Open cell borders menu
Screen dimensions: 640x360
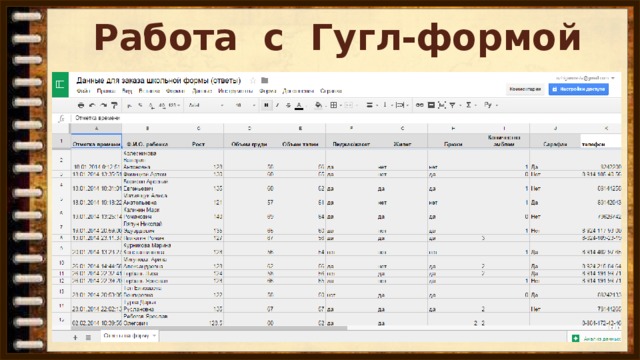[336, 105]
